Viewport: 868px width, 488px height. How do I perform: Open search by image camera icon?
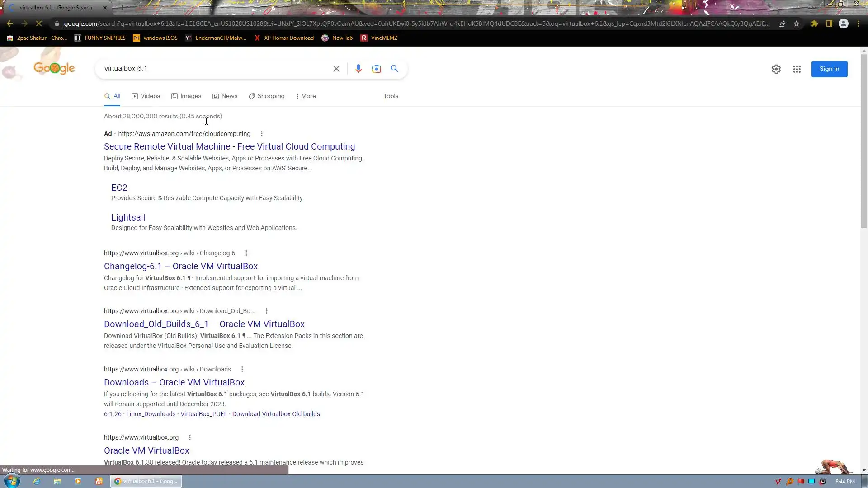(377, 69)
